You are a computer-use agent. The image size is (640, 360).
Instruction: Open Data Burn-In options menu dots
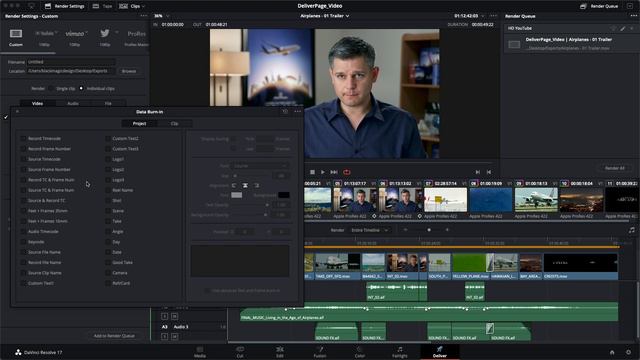click(298, 111)
